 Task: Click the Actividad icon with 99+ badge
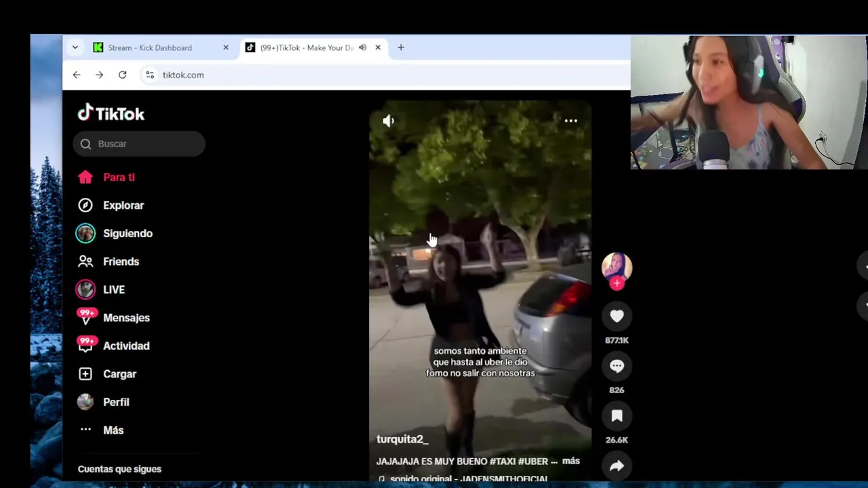[x=86, y=344]
